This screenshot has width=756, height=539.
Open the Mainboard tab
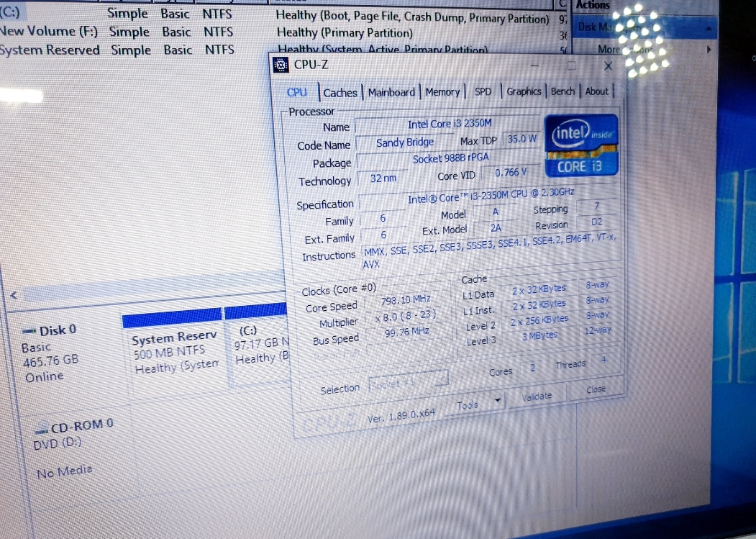(x=391, y=92)
